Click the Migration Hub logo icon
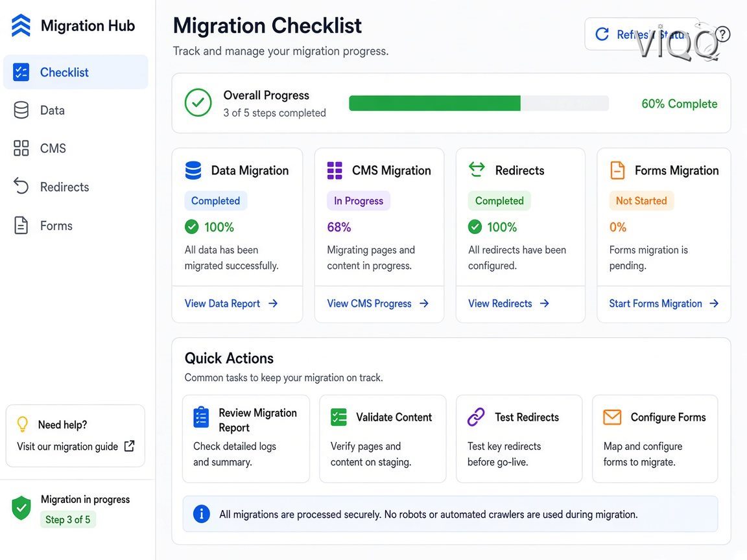 click(x=21, y=25)
